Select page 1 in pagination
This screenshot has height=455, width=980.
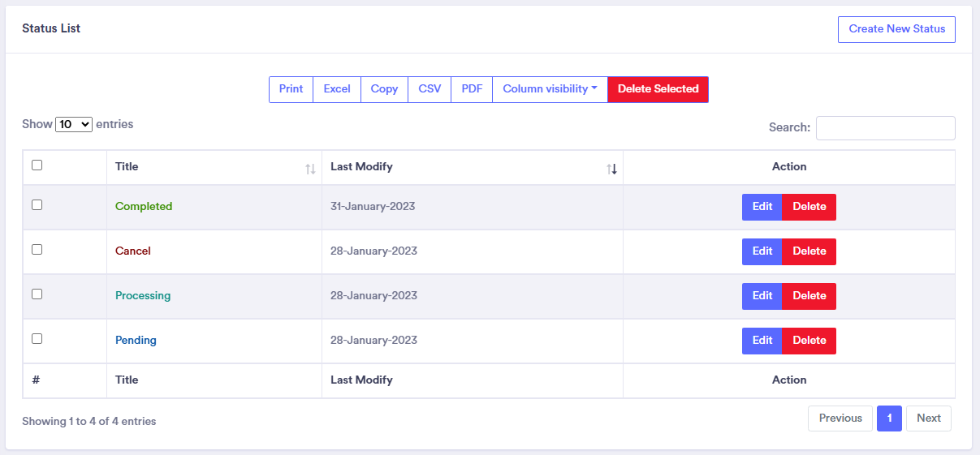tap(889, 419)
